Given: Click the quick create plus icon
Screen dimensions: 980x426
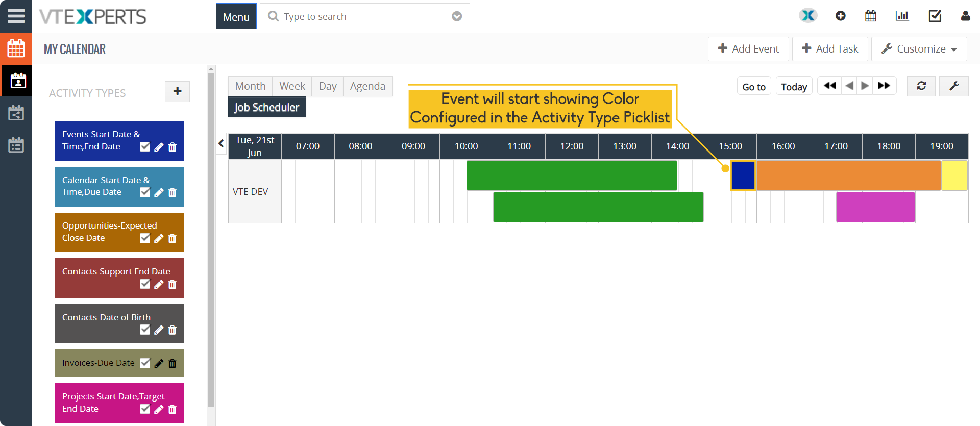Looking at the screenshot, I should click(840, 16).
